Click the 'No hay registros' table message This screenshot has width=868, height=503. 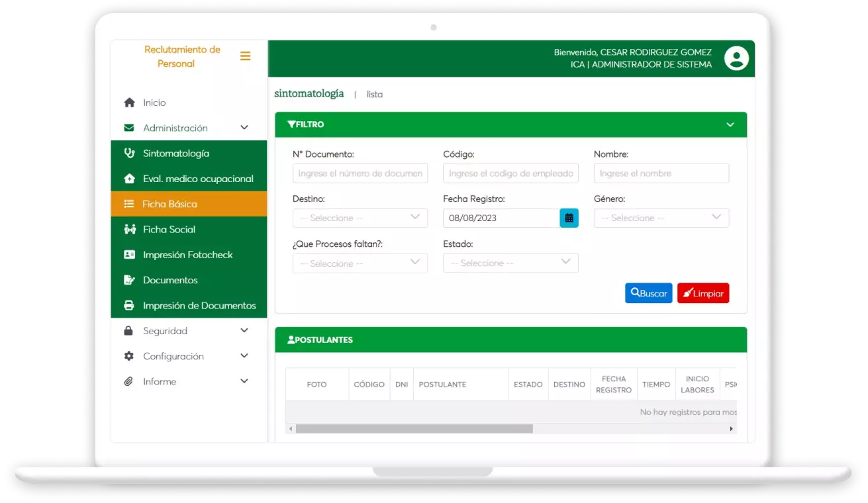[x=689, y=412]
